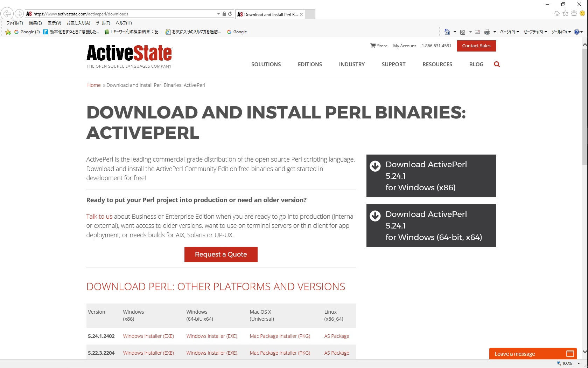Click the Leave a message chat bar
Viewport: 588px width, 368px height.
pos(533,354)
